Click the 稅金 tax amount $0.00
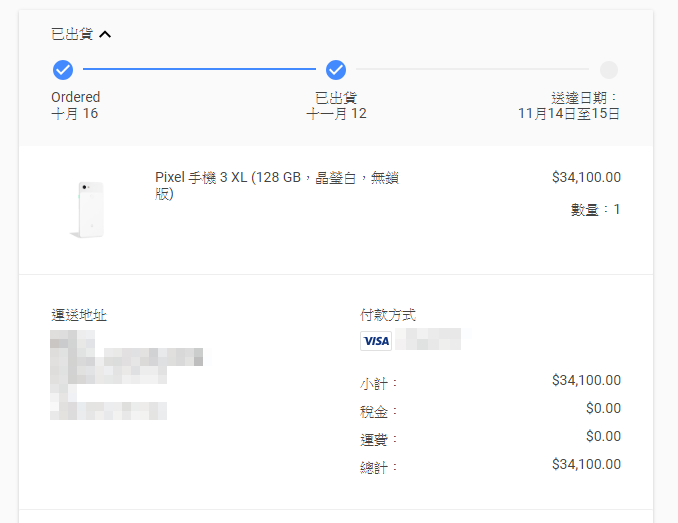Image resolution: width=678 pixels, height=523 pixels. [x=604, y=408]
